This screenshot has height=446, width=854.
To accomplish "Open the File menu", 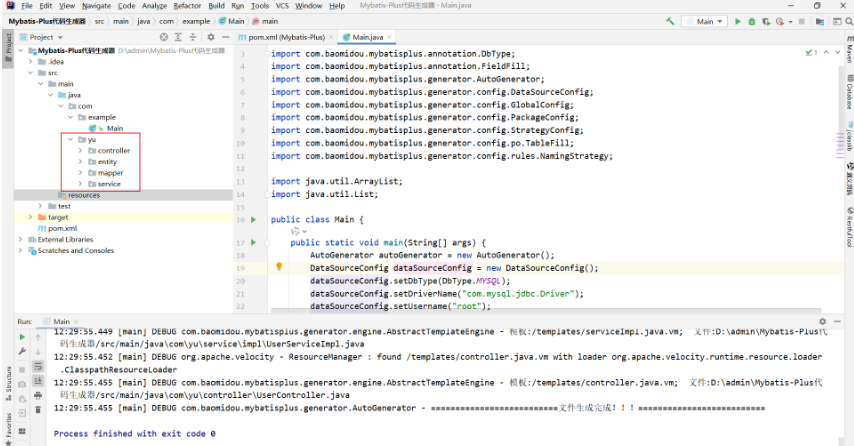I will coord(27,5).
